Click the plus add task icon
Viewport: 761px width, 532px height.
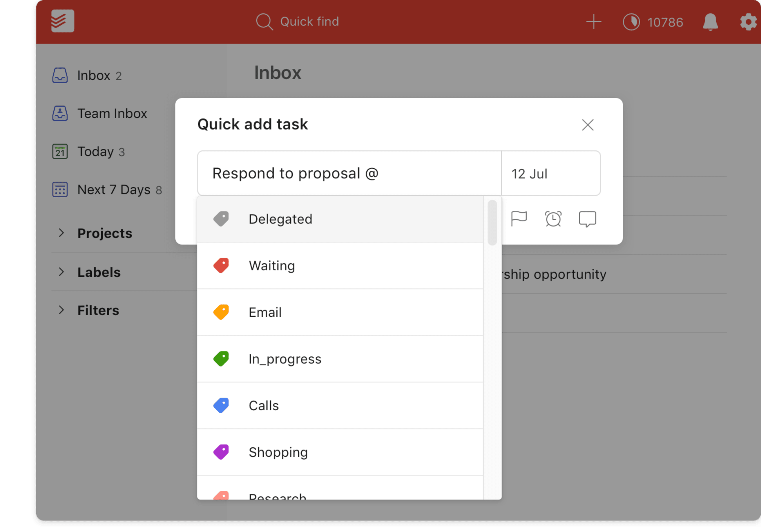point(594,22)
